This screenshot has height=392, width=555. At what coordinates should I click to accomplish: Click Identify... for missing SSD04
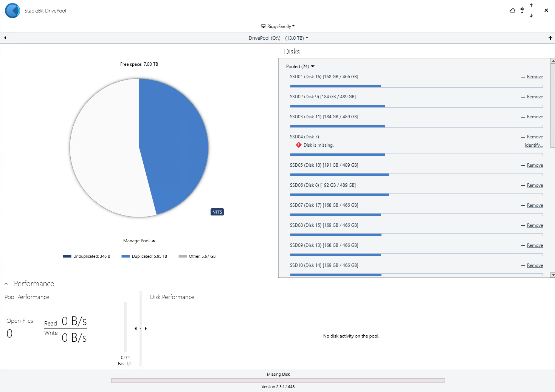[x=533, y=145]
